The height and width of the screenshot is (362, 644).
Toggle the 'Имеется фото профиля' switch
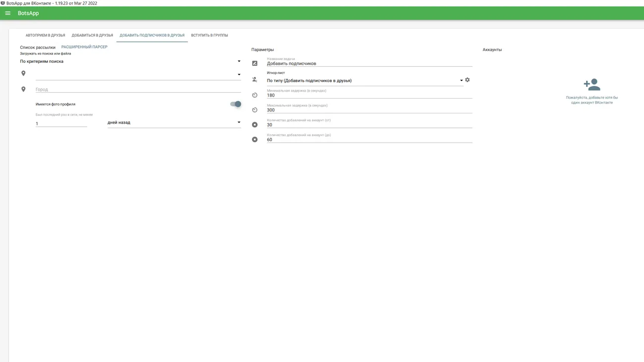(x=235, y=104)
